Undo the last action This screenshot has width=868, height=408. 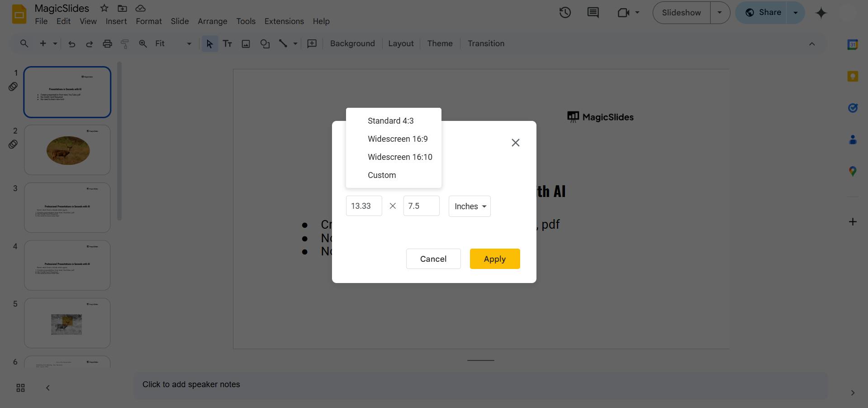tap(71, 43)
